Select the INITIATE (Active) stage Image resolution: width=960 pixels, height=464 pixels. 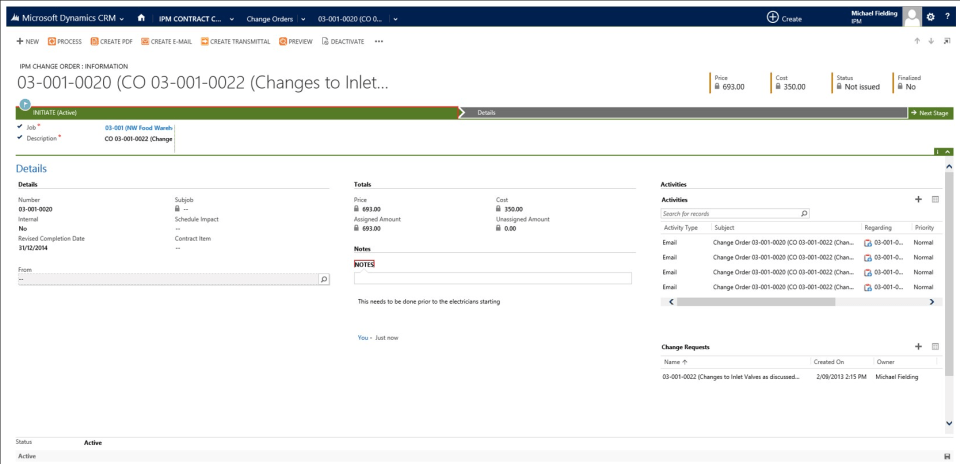237,113
